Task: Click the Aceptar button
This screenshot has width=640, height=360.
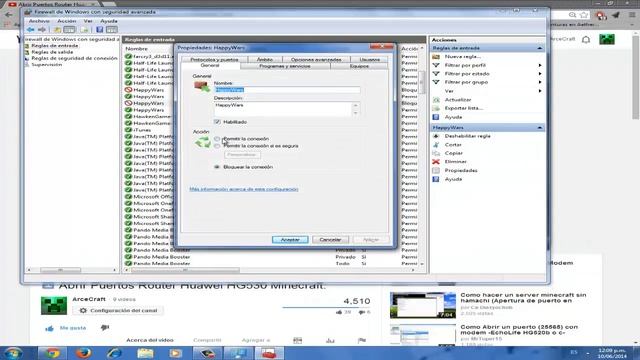Action: point(290,240)
